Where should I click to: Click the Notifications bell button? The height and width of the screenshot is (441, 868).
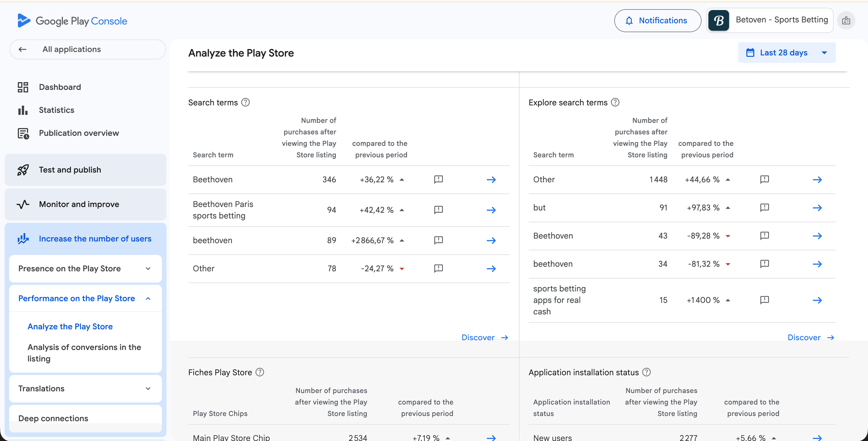657,20
